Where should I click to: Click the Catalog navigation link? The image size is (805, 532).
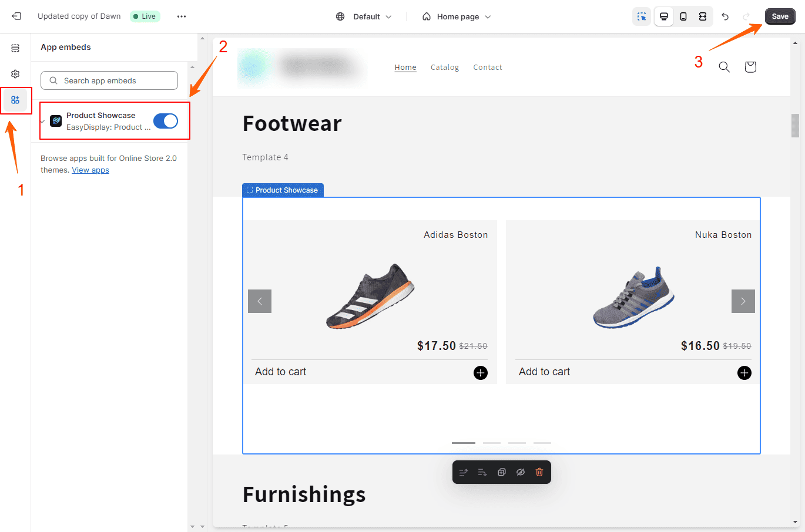click(445, 68)
